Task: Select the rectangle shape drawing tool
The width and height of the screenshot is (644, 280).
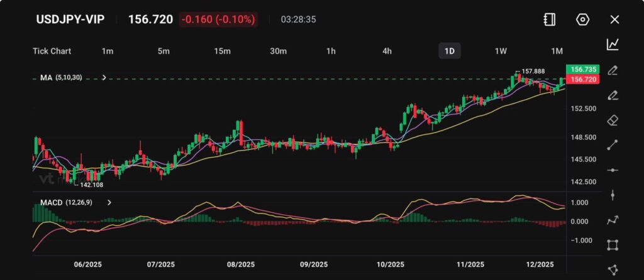Action: pos(613,245)
